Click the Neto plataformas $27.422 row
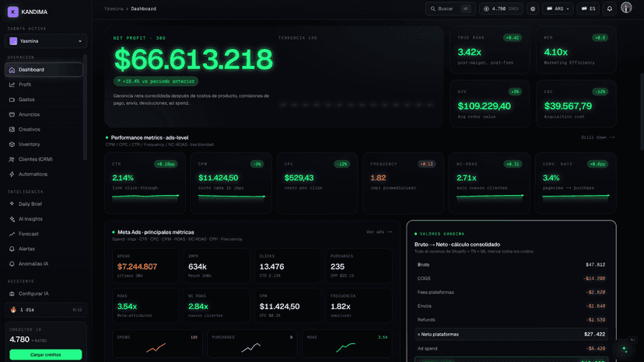Image resolution: width=644 pixels, height=362 pixels. [511, 334]
